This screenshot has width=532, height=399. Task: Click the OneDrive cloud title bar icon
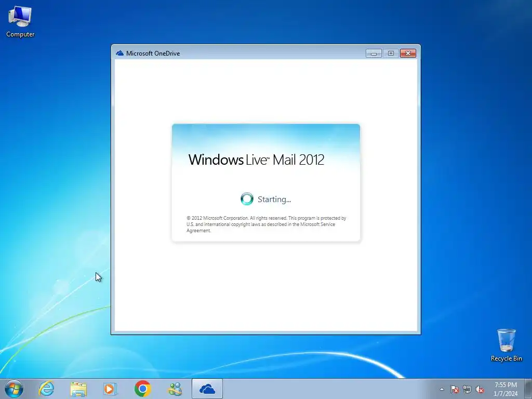120,54
